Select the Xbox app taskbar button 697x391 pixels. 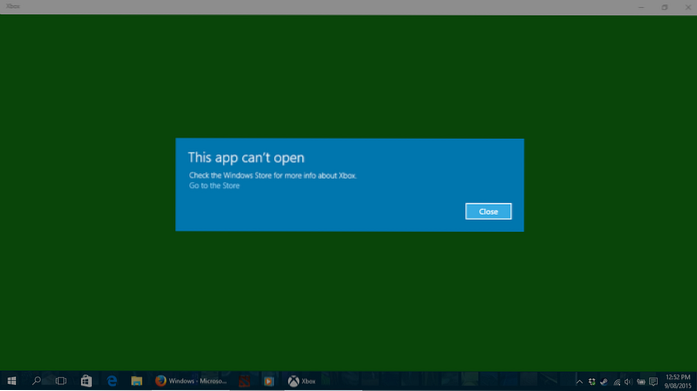click(x=302, y=381)
